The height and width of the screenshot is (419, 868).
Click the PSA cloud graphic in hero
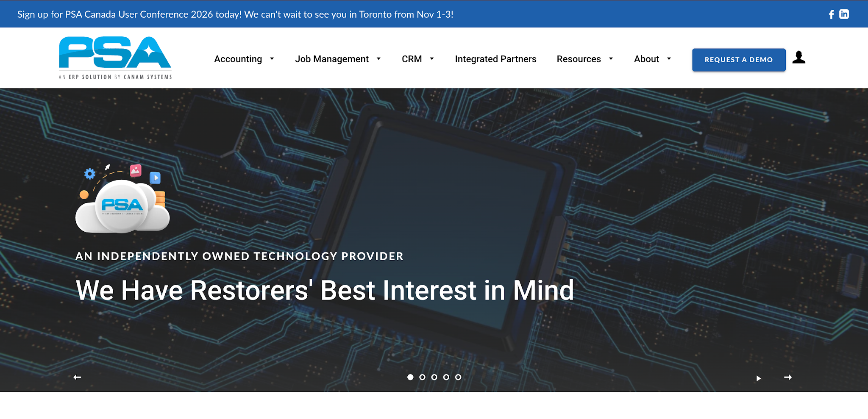click(x=122, y=198)
